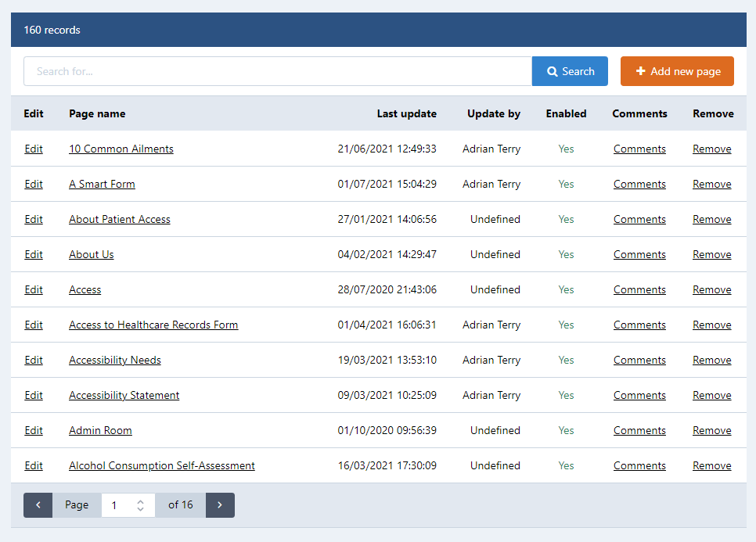Increment the page number with the up stepper arrow
756x542 pixels.
pos(139,501)
